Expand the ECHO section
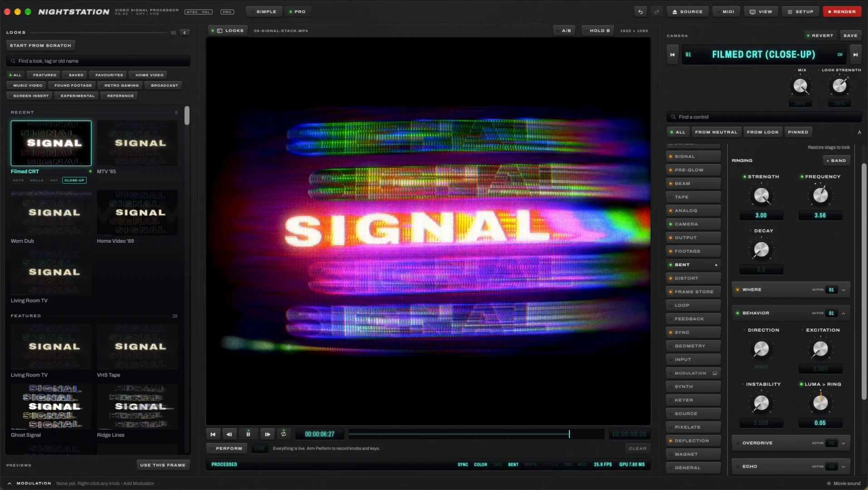Viewport: 868px width, 490px height. pyautogui.click(x=843, y=467)
